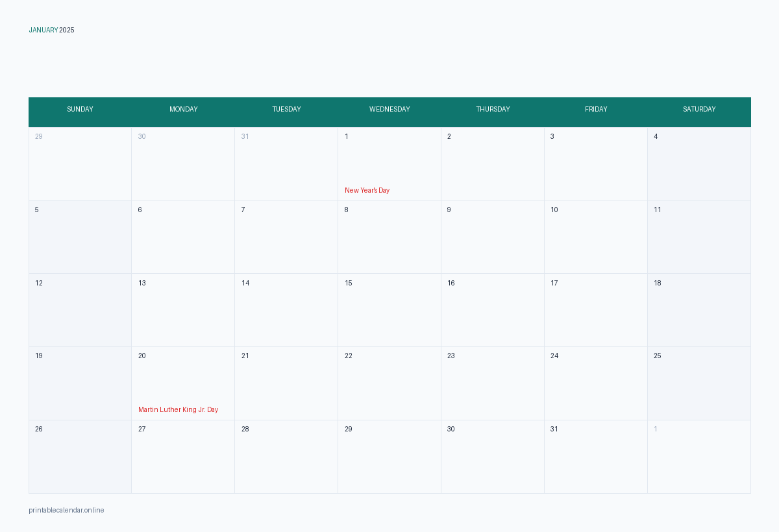Select the date 17 on Friday

tap(596, 310)
